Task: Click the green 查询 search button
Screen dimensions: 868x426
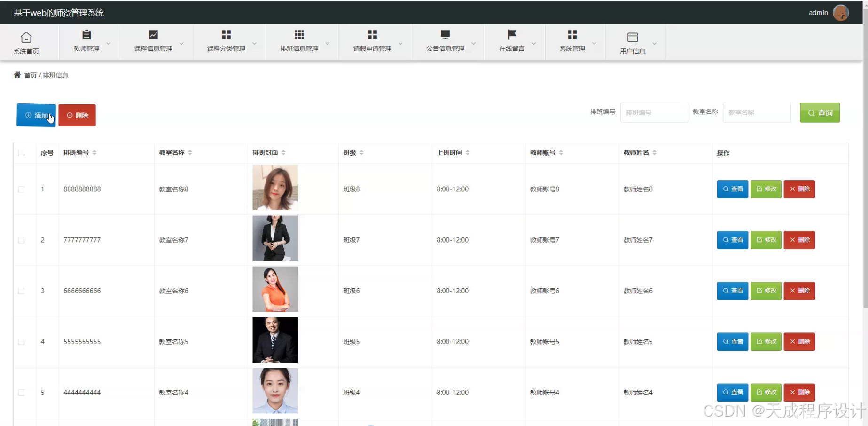Action: tap(820, 113)
